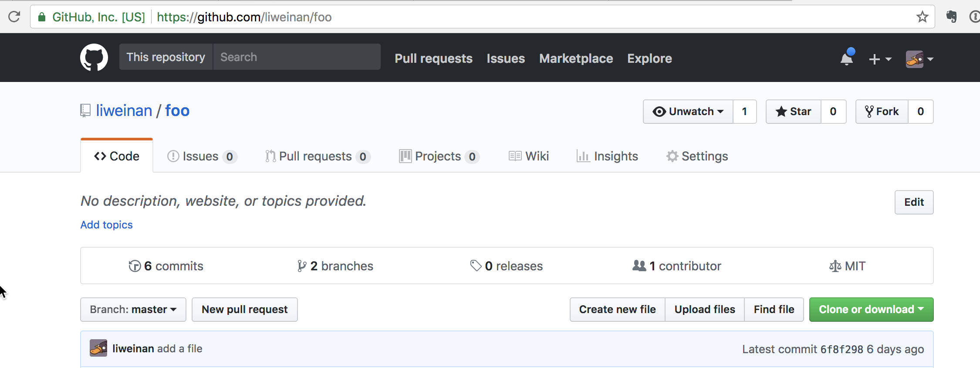Switch to the Pull requests repo tab
The image size is (980, 368).
tap(318, 156)
